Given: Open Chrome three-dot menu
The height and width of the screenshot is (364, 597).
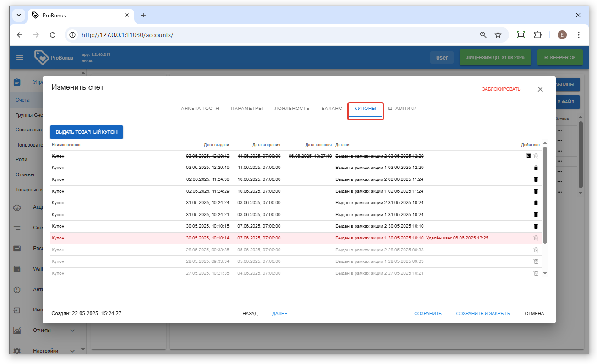Looking at the screenshot, I should pyautogui.click(x=579, y=35).
